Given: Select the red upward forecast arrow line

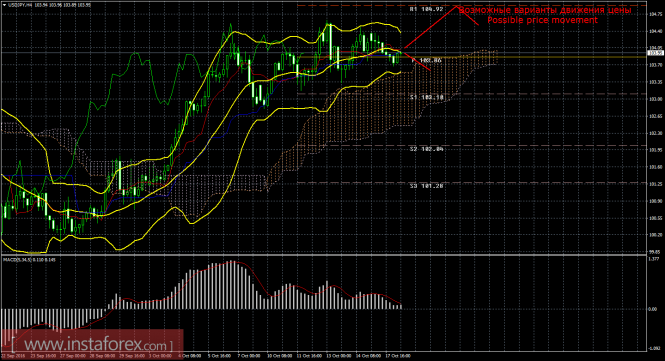Looking at the screenshot, I should click(430, 28).
